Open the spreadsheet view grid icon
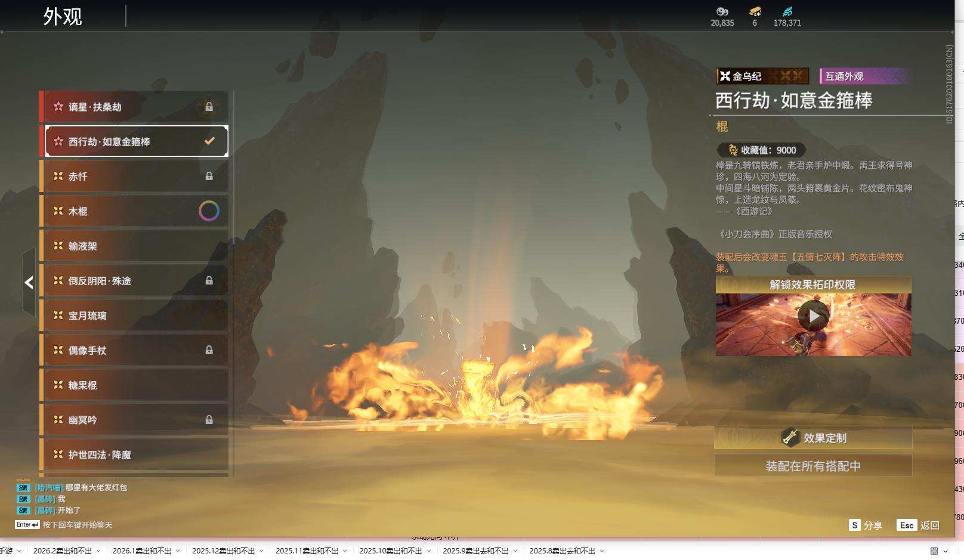 [x=934, y=551]
